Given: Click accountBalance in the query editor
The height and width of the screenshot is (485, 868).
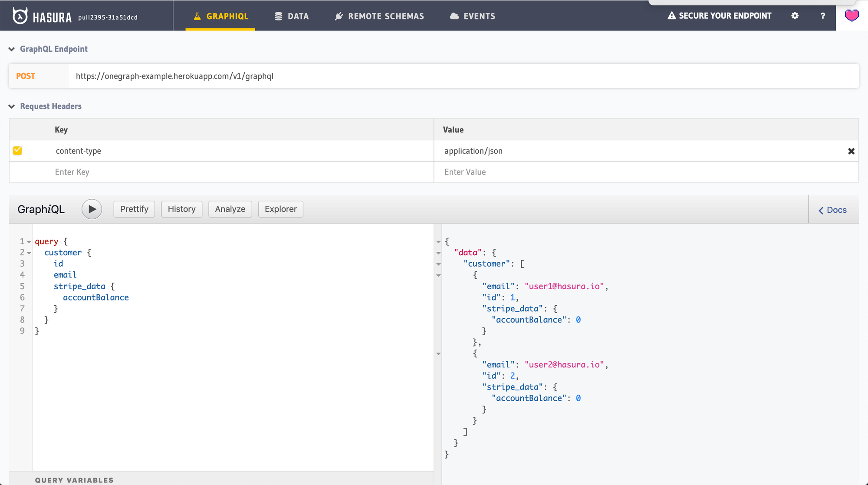Looking at the screenshot, I should (x=96, y=297).
